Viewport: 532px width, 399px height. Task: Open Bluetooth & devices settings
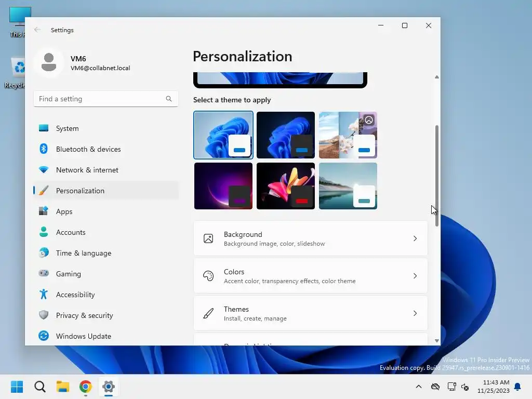pyautogui.click(x=106, y=149)
